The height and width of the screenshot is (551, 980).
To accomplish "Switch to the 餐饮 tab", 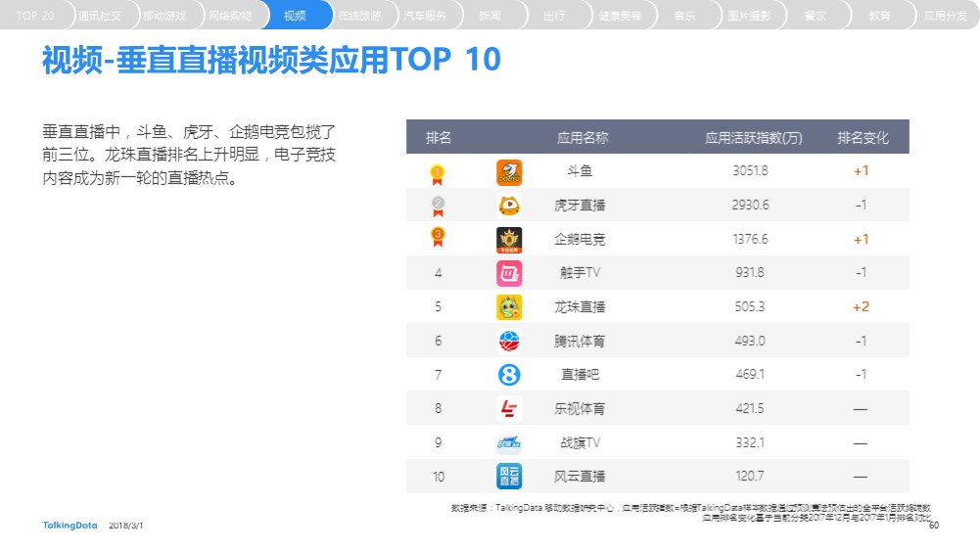I will (815, 15).
